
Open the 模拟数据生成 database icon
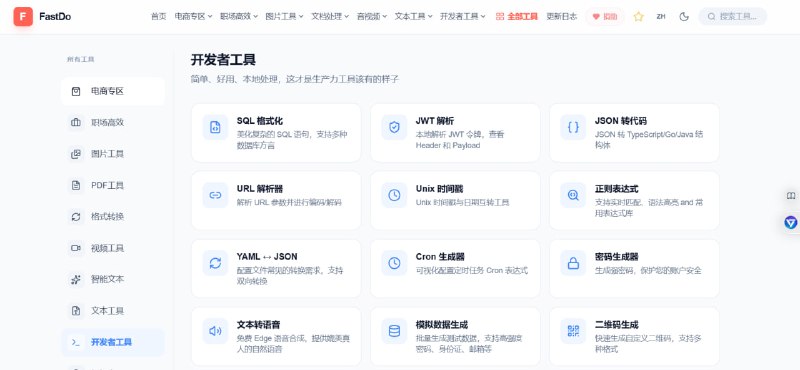pyautogui.click(x=394, y=331)
